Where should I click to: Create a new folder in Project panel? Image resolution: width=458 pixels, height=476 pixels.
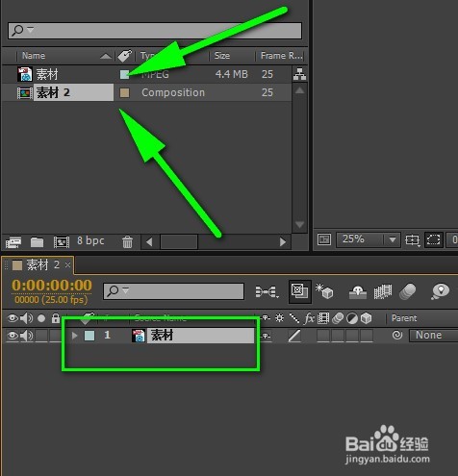37,242
